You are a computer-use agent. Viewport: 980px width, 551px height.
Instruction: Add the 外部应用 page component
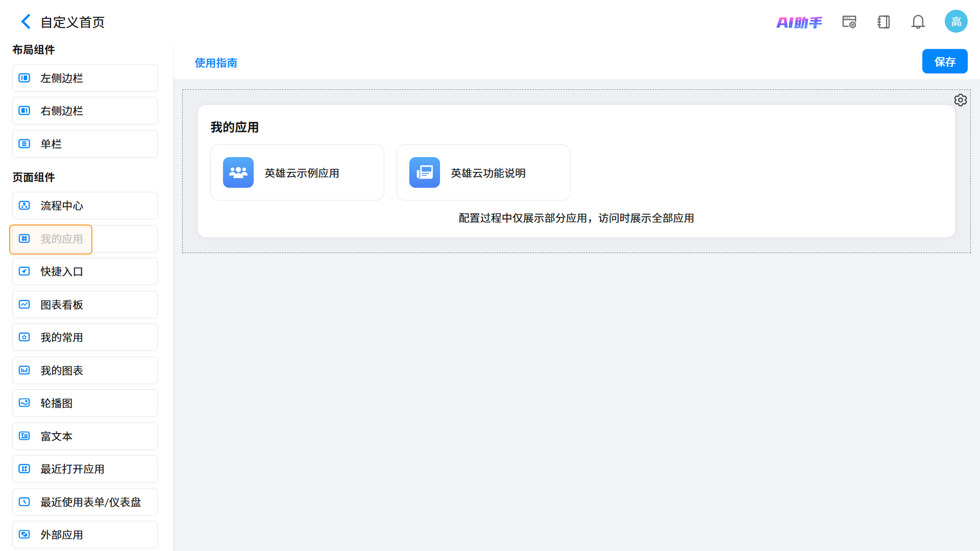(x=85, y=535)
